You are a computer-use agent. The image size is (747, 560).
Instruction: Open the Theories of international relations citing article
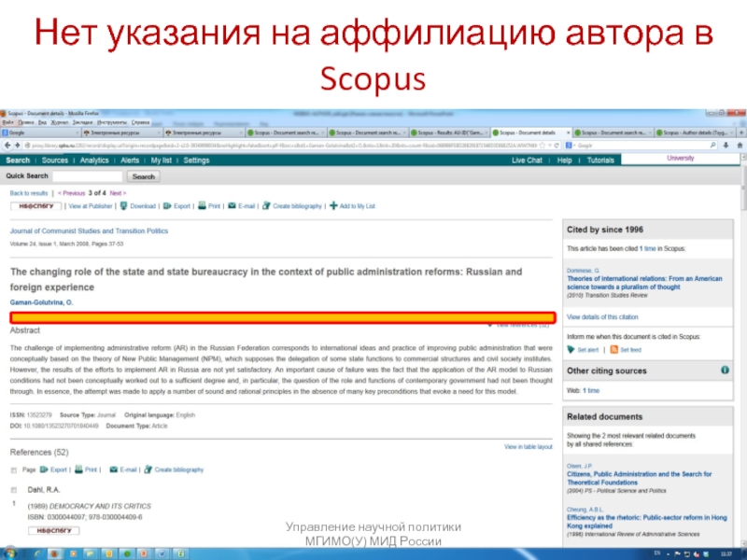click(x=644, y=283)
